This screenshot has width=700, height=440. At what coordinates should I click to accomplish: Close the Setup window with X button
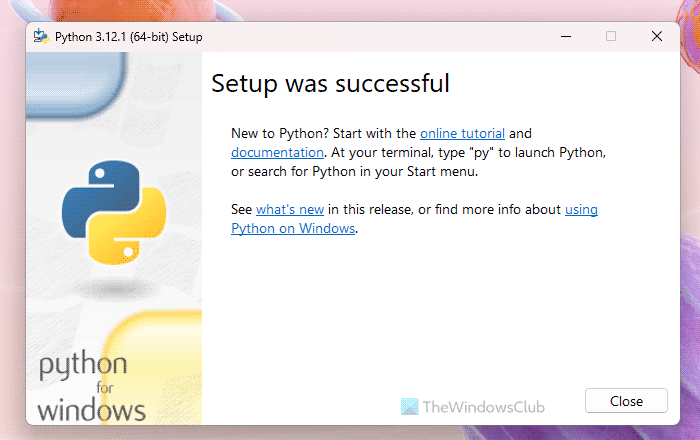click(656, 36)
